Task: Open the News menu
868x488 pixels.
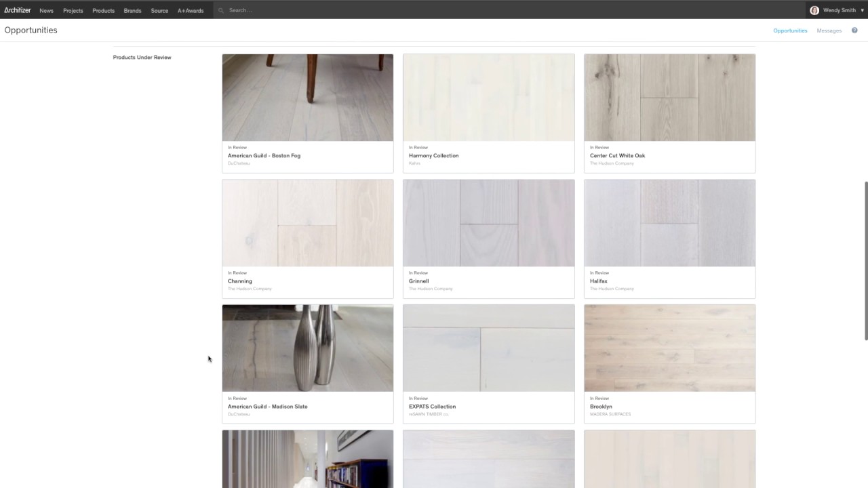Action: 46,10
